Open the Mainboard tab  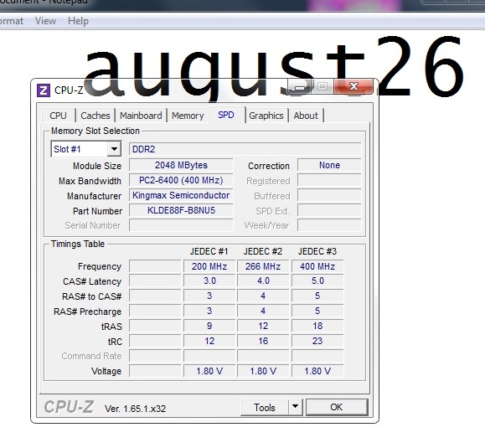pos(141,116)
